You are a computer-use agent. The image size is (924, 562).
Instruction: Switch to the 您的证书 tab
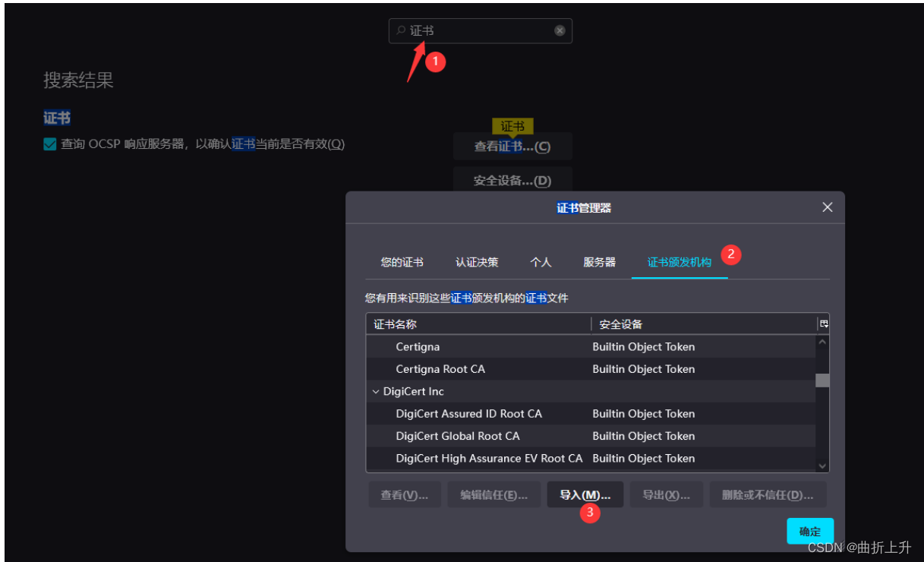coord(402,262)
